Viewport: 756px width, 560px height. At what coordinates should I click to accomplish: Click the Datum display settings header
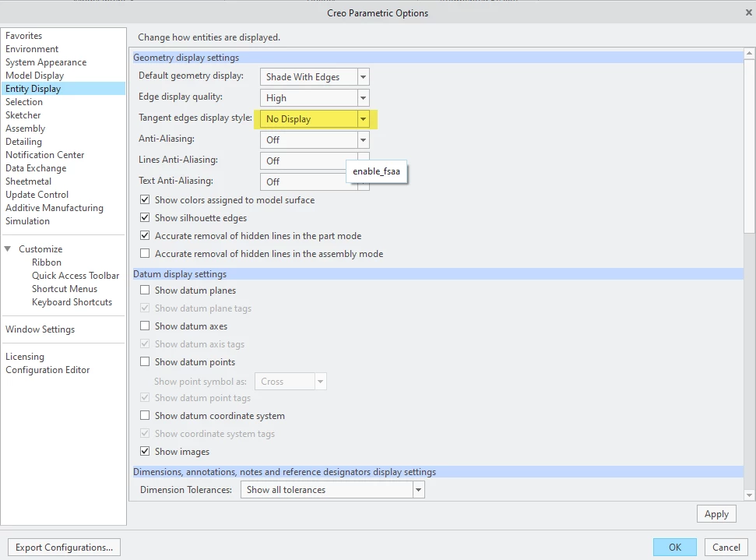point(438,274)
